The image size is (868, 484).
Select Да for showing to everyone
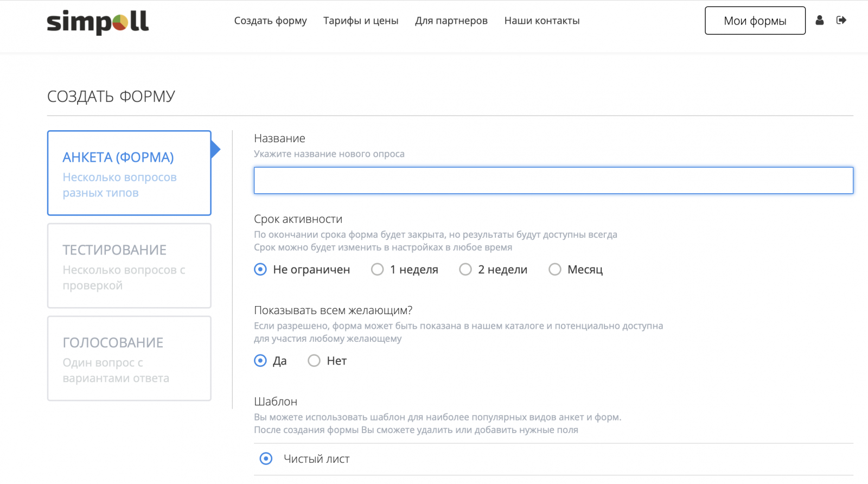(x=261, y=361)
